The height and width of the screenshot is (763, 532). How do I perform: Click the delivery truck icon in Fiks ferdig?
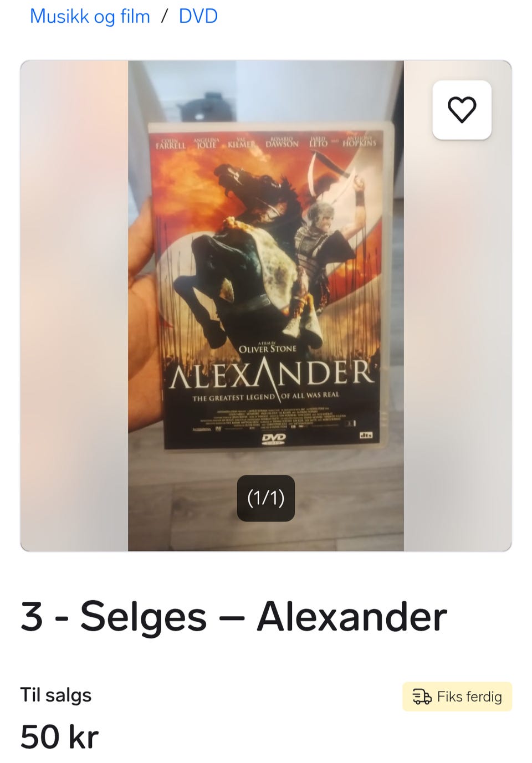pos(422,697)
